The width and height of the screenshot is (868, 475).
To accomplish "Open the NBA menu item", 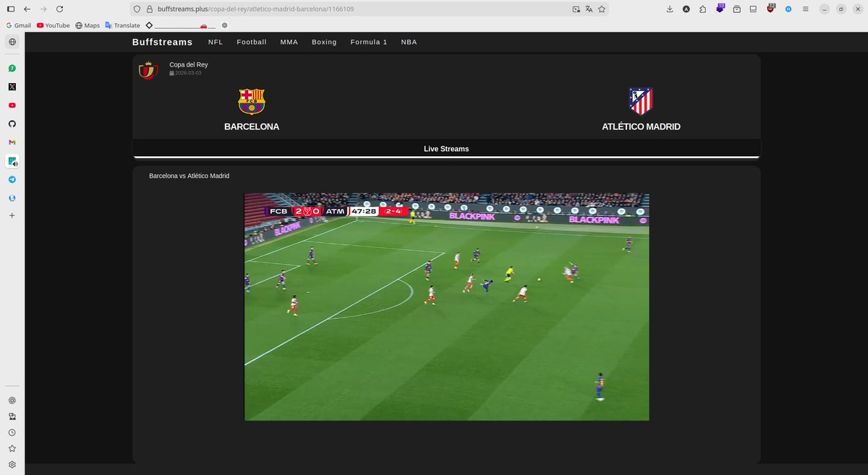I will pos(409,42).
